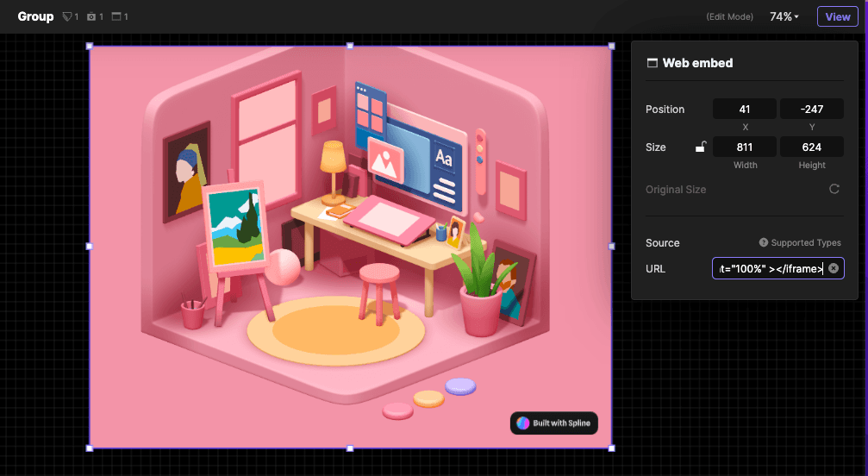Click the left-middle selection handle
The width and height of the screenshot is (868, 476).
tap(90, 247)
